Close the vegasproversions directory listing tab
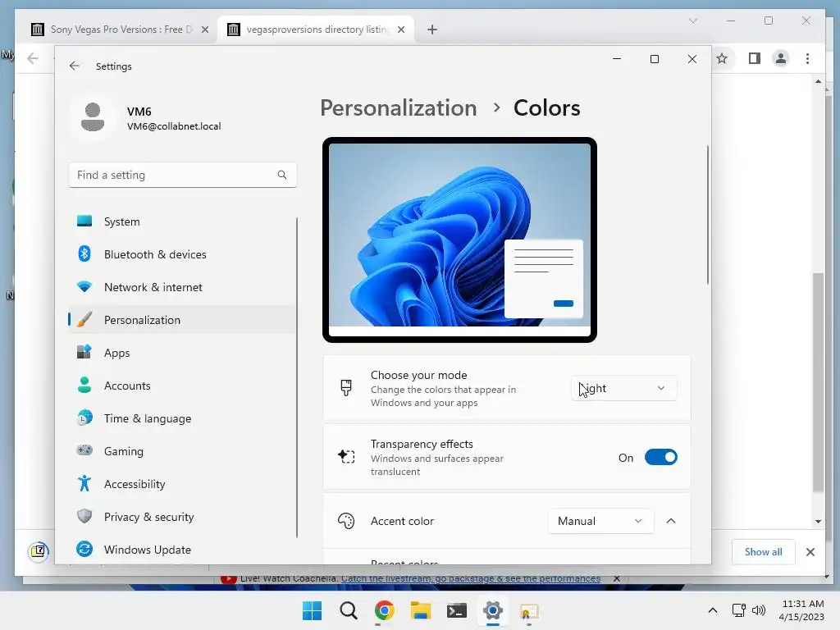This screenshot has width=840, height=630. pos(400,30)
